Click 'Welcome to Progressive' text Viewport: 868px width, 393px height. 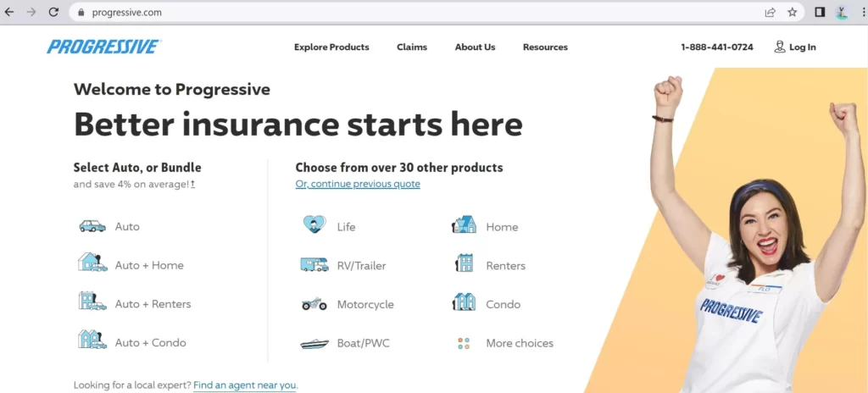pos(172,89)
